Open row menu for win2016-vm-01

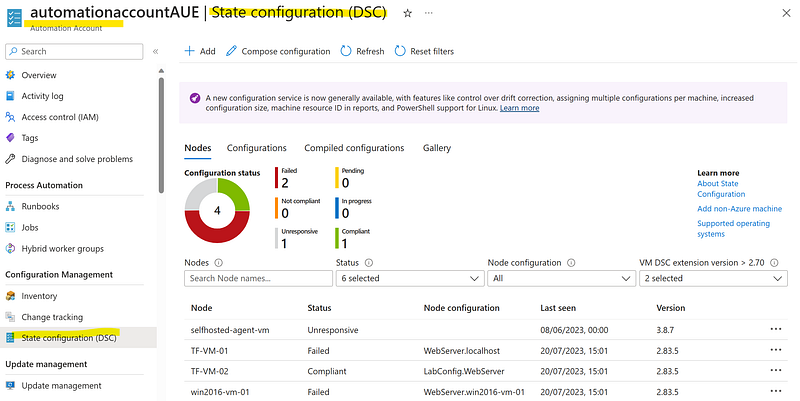(x=776, y=392)
